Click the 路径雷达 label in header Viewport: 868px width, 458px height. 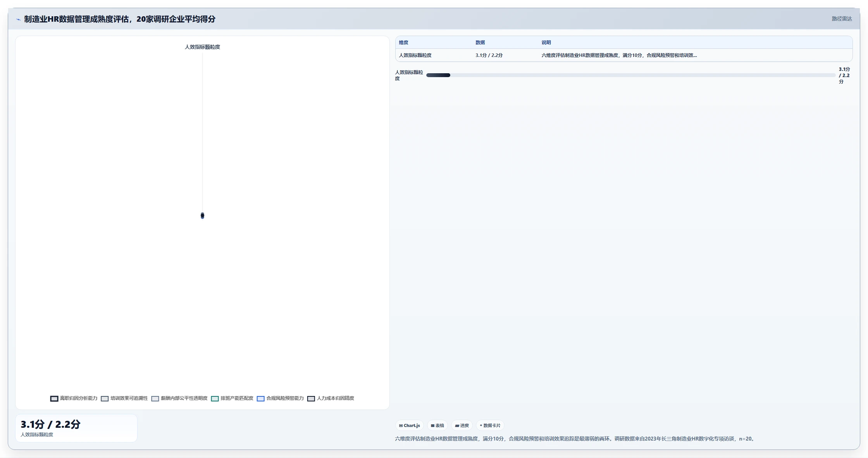842,19
